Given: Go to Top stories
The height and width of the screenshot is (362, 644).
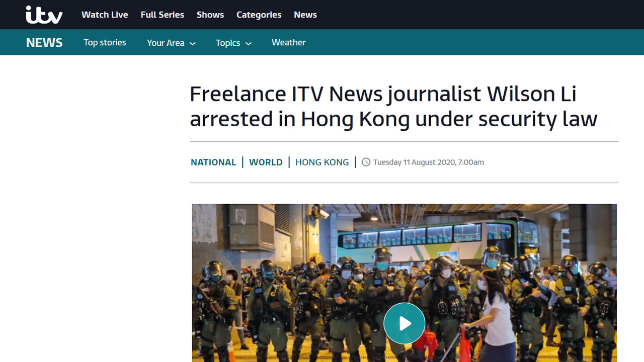Looking at the screenshot, I should coord(105,42).
